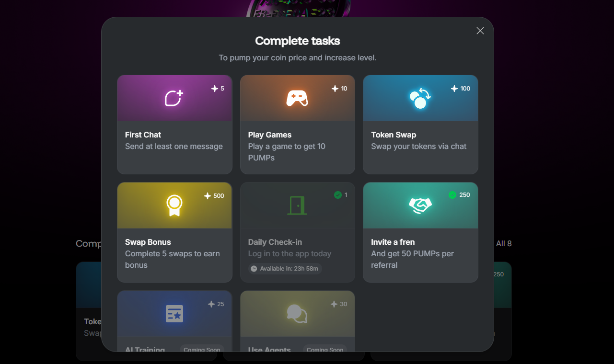
Task: Dismiss the Complete tasks dialog with the X
Action: click(480, 30)
